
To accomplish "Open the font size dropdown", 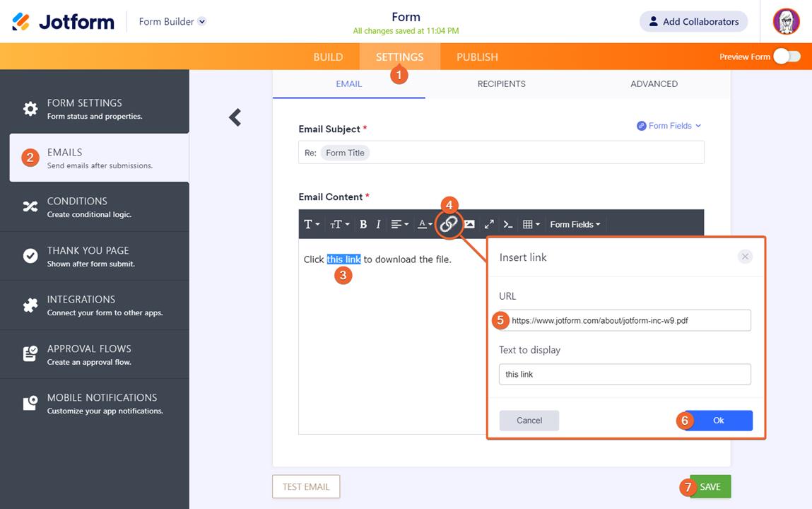I will [x=340, y=224].
